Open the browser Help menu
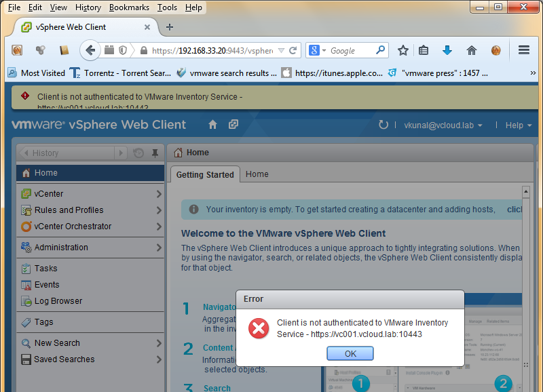Image resolution: width=543 pixels, height=392 pixels. pos(193,7)
